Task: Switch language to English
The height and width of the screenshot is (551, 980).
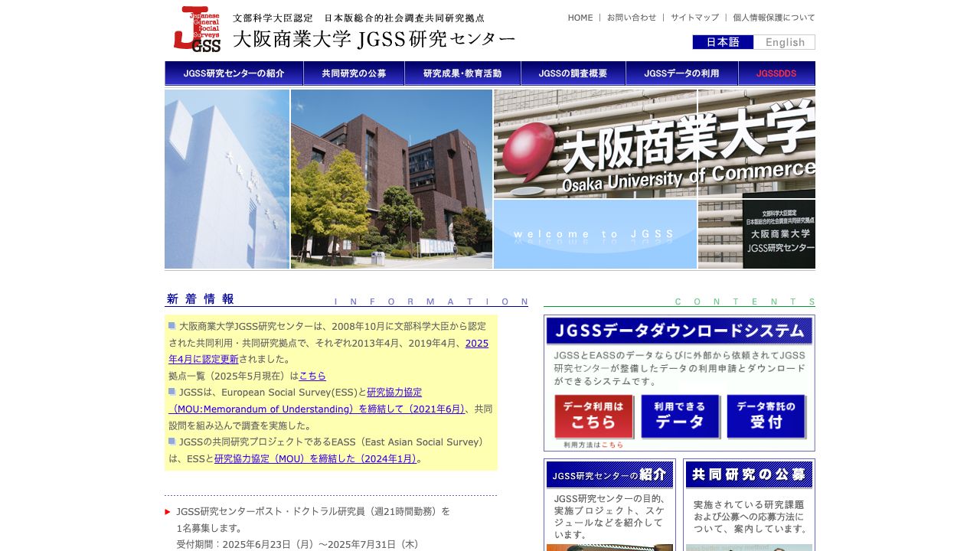Action: pyautogui.click(x=784, y=42)
